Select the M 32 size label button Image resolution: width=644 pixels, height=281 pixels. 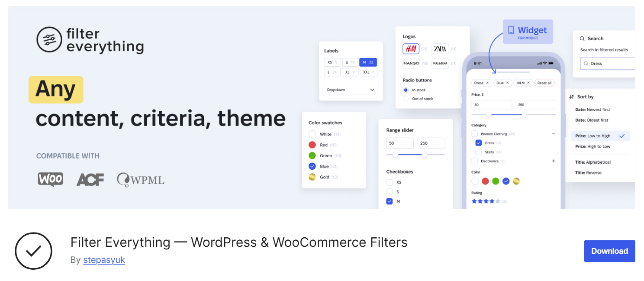pos(368,62)
